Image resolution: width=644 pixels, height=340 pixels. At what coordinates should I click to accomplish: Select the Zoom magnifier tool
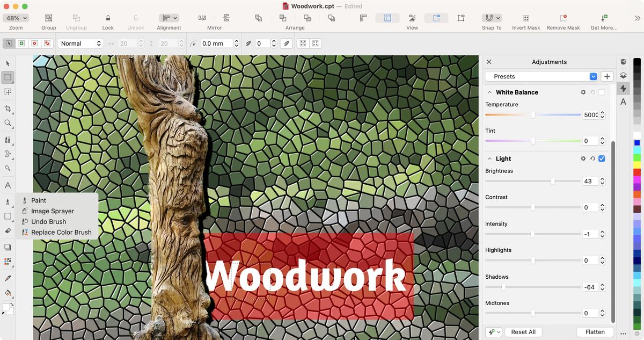[x=8, y=123]
